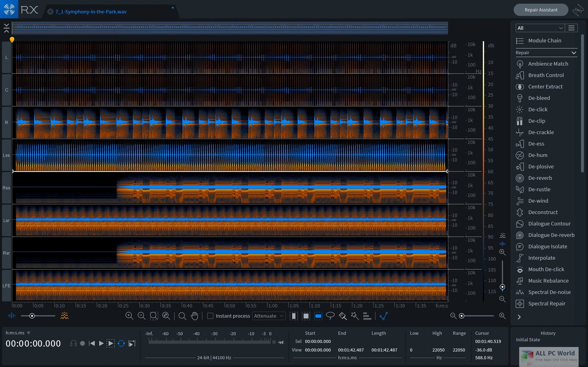Click the Spectral Repair tool

pos(546,303)
